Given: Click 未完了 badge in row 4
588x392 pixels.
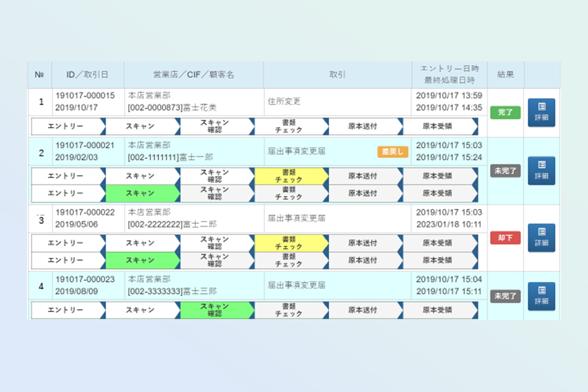Looking at the screenshot, I should click(505, 297).
